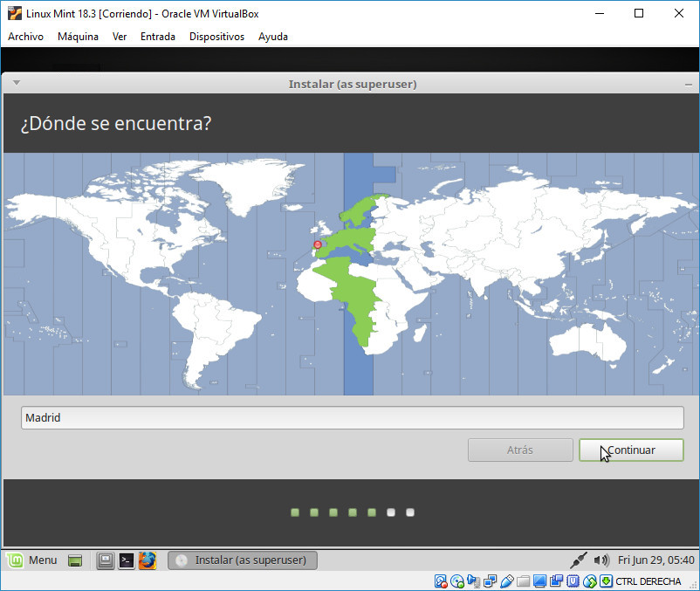Click the green Show Desktop panel icon
The image size is (700, 591).
tap(75, 560)
